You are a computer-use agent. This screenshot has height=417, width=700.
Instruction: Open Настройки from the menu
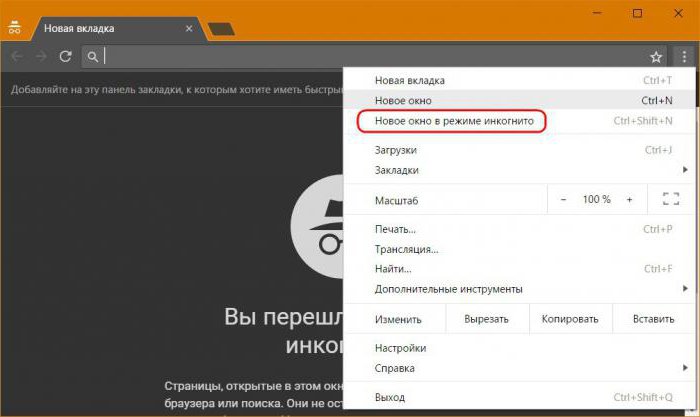519,348
